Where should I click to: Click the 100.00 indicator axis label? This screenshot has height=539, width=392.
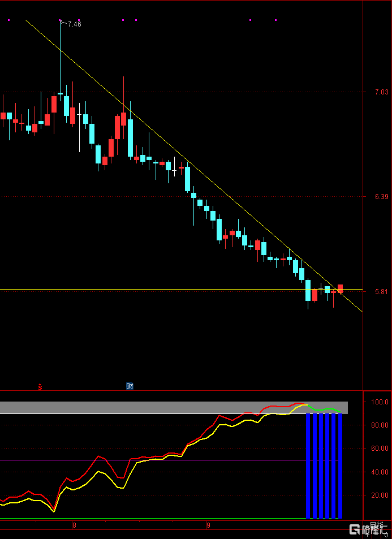pos(380,402)
